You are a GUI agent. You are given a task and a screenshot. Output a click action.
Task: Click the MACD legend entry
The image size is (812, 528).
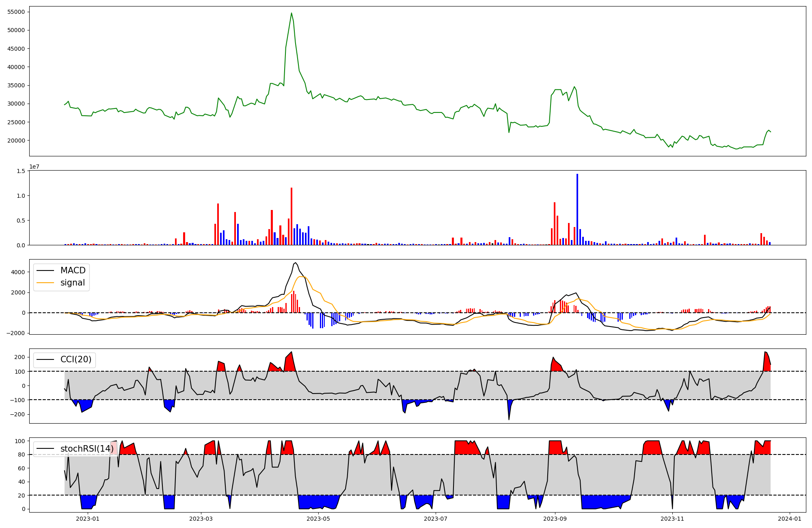tap(73, 270)
